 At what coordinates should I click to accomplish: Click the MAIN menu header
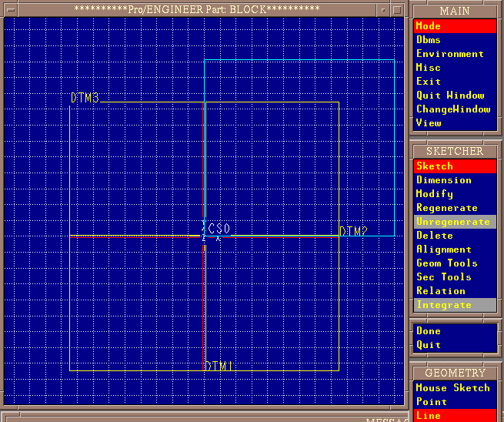click(x=455, y=12)
